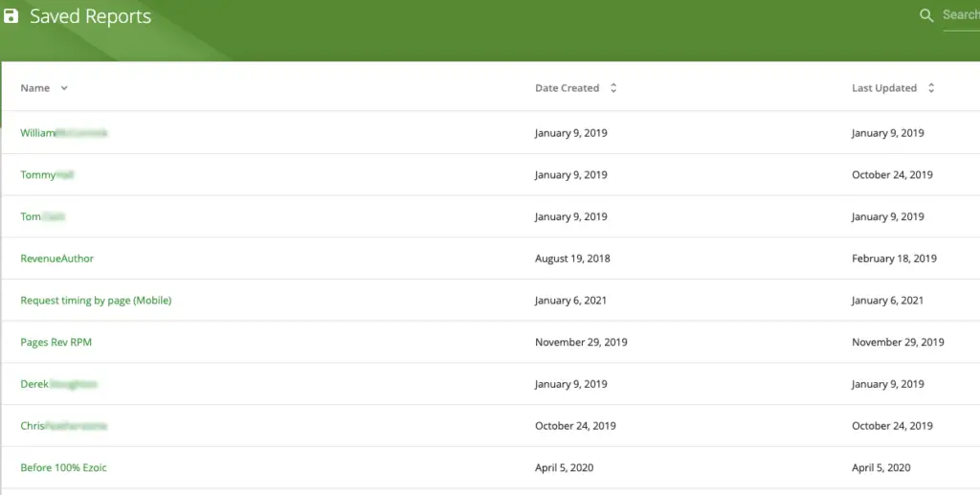Open the Tommy report

[x=47, y=174]
